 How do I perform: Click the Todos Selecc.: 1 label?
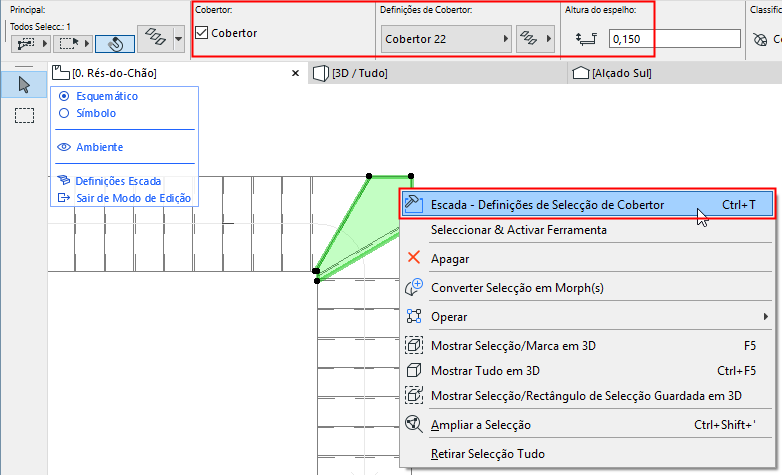click(40, 26)
